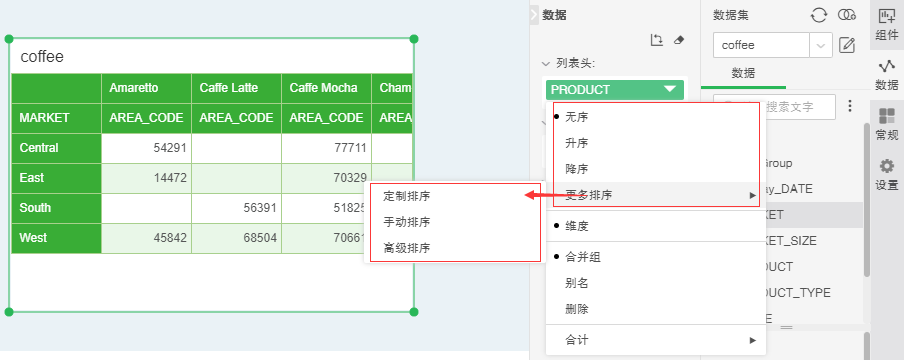Screen dimensions: 904x360
Task: Open the 设置 settings gear panel
Action: [887, 175]
